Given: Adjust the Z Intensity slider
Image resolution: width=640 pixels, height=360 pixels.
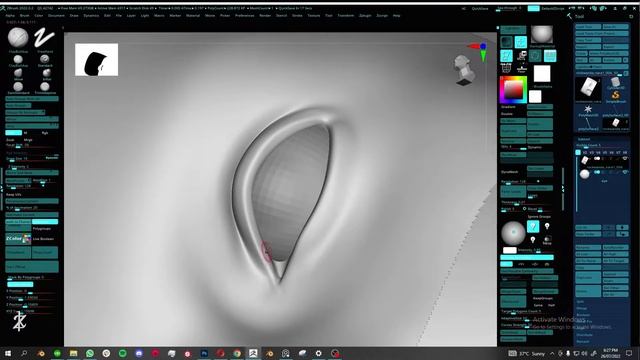Looking at the screenshot, I should coord(32,167).
